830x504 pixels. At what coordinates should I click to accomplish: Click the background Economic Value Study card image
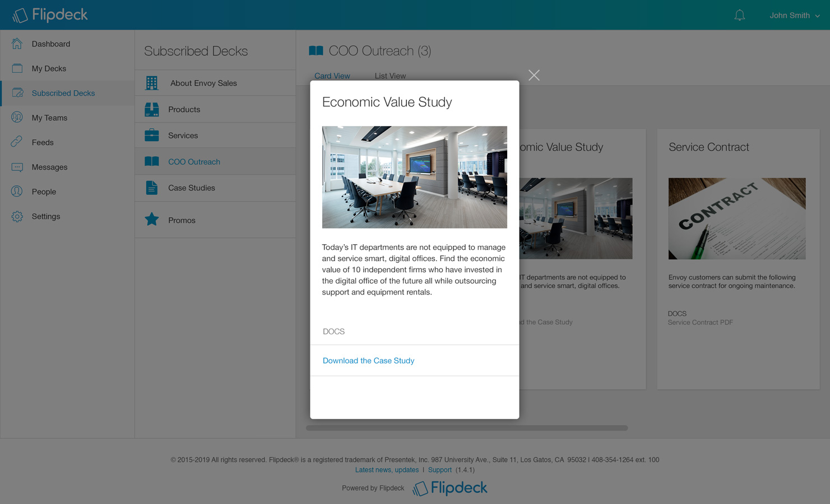576,218
